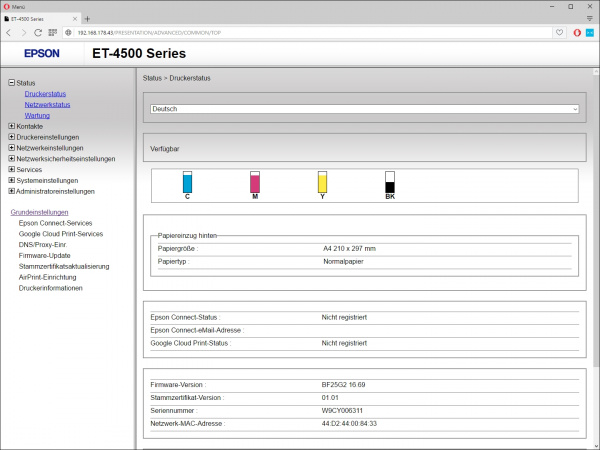Click the browser back arrow

[x=9, y=32]
